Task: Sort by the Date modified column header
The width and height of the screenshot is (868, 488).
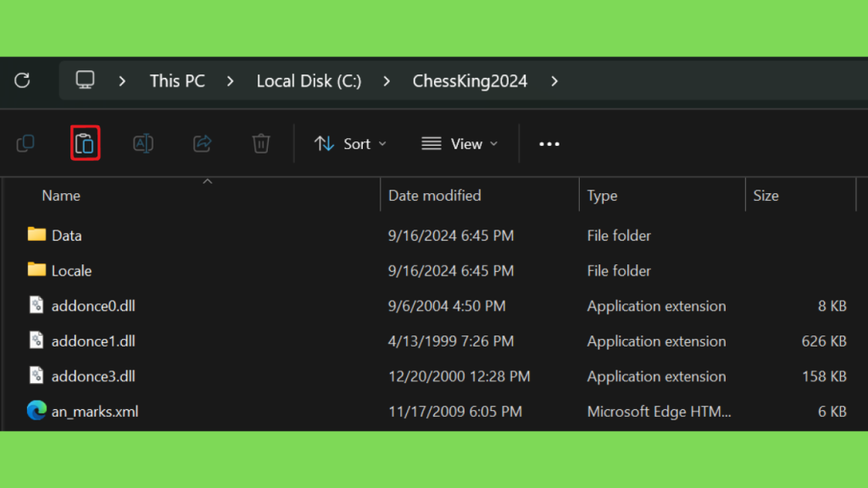Action: coord(435,196)
